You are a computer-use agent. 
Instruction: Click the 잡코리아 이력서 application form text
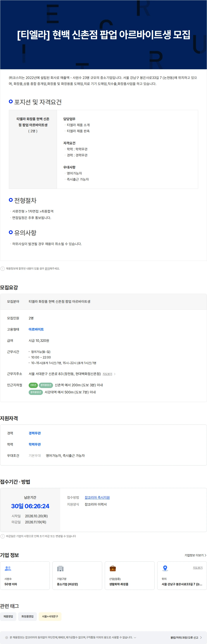96,504
